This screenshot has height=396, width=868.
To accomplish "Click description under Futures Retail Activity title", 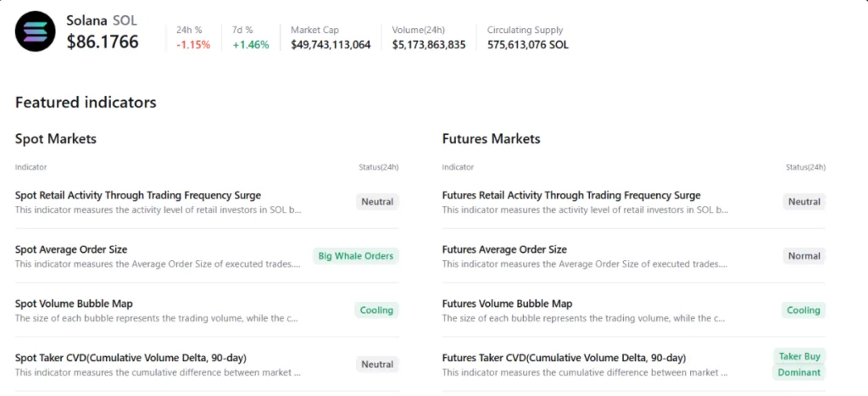I will (585, 210).
